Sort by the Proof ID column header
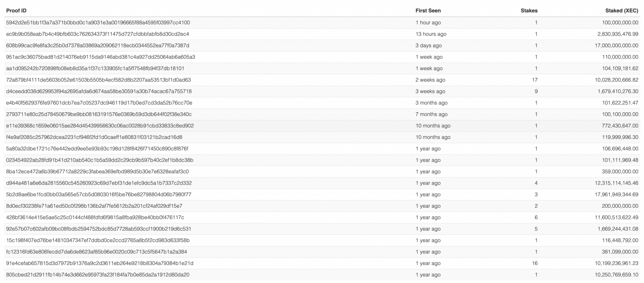644x283 pixels. coord(16,10)
